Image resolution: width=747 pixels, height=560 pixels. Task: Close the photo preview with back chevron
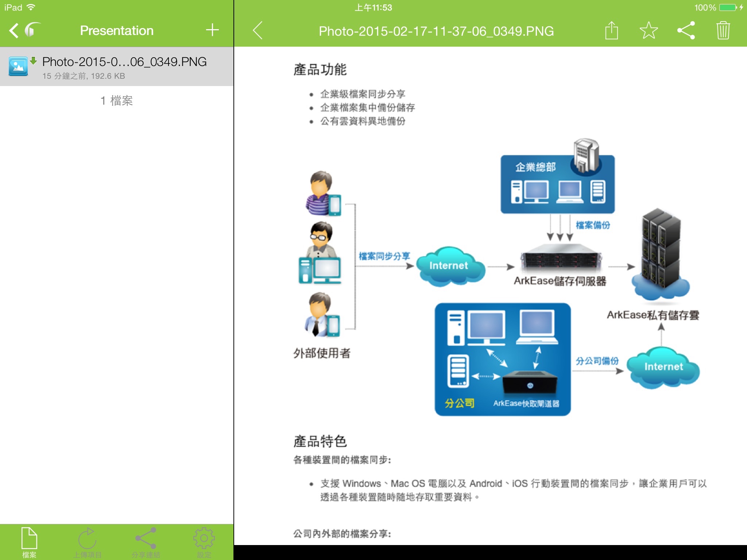point(258,30)
